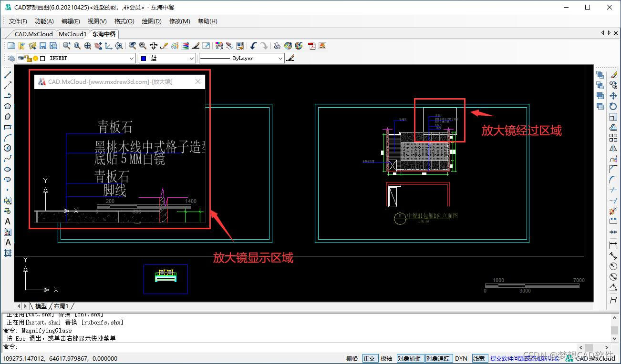Select the Spline curve tool
Screen dimensions: 621x364
[8, 159]
